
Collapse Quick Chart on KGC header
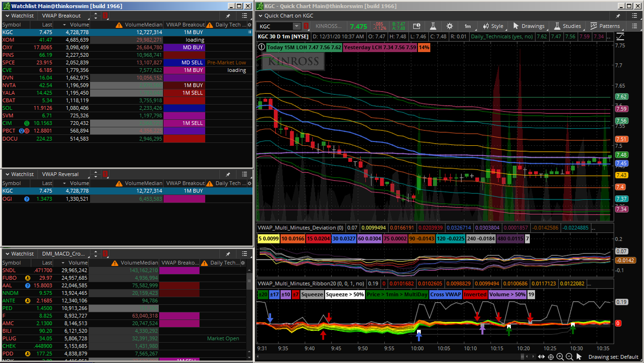click(261, 16)
